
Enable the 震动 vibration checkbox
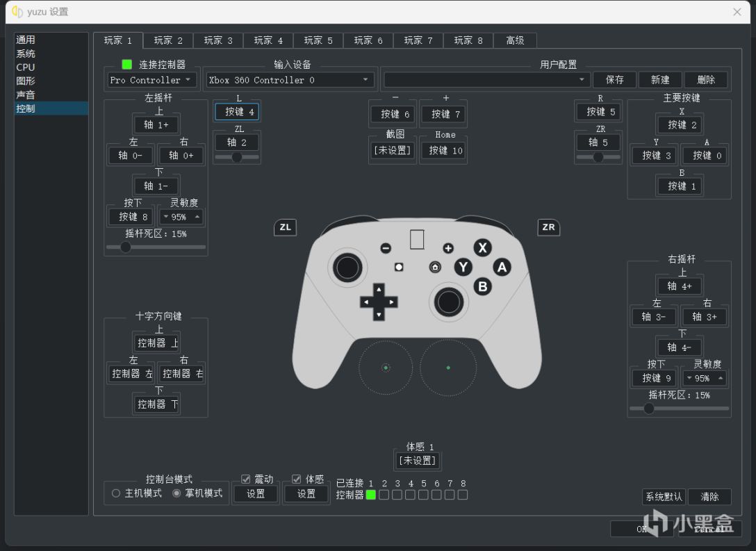246,479
